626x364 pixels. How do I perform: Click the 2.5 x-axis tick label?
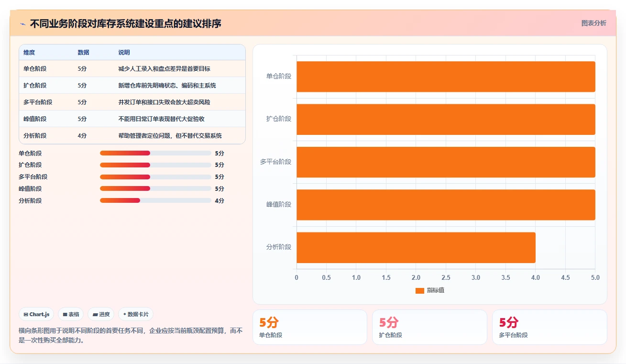446,278
